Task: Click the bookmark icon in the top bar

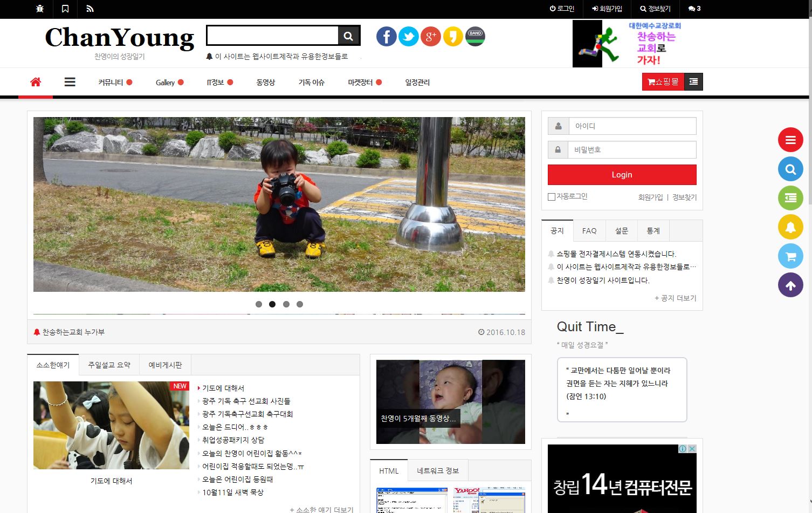Action: click(x=66, y=9)
